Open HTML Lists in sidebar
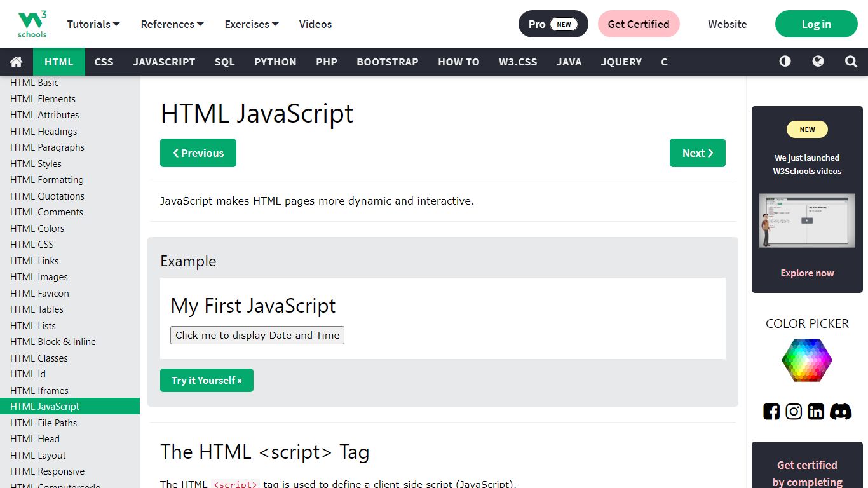The width and height of the screenshot is (868, 488). 70,325
